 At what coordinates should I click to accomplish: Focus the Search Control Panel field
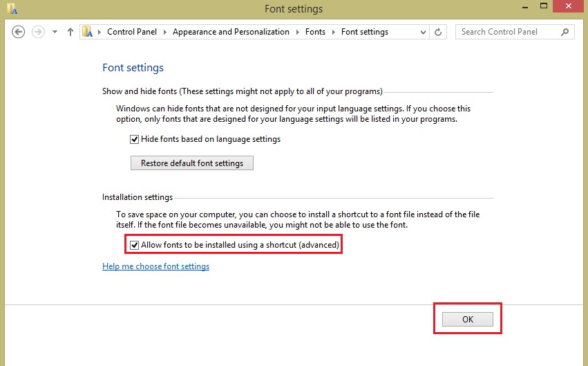508,32
